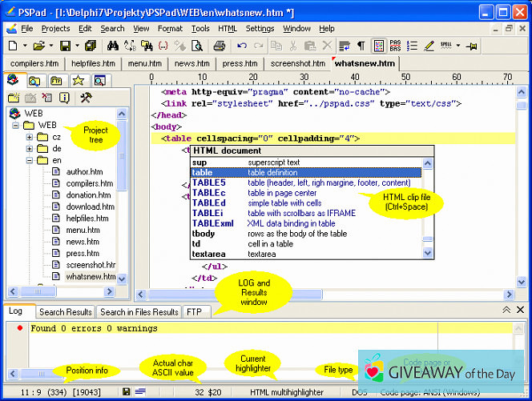Toggle special characters pilcrow button
Screen dimensions: 532x401
click(361, 46)
